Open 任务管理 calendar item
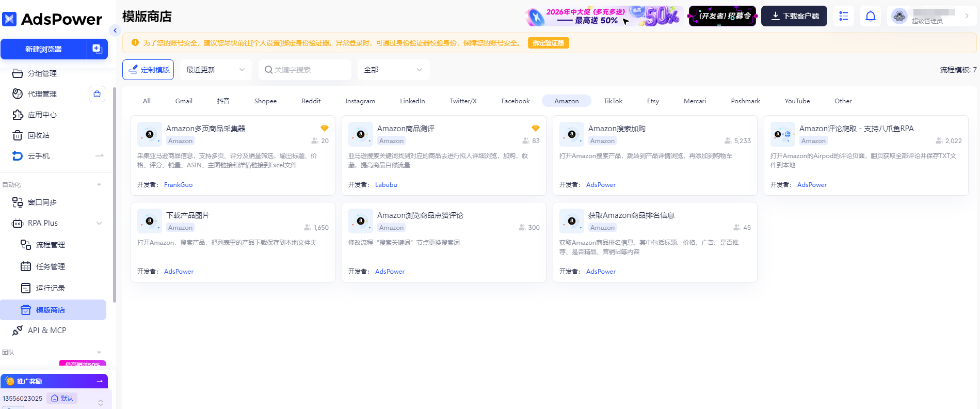Image resolution: width=980 pixels, height=409 pixels. point(51,266)
